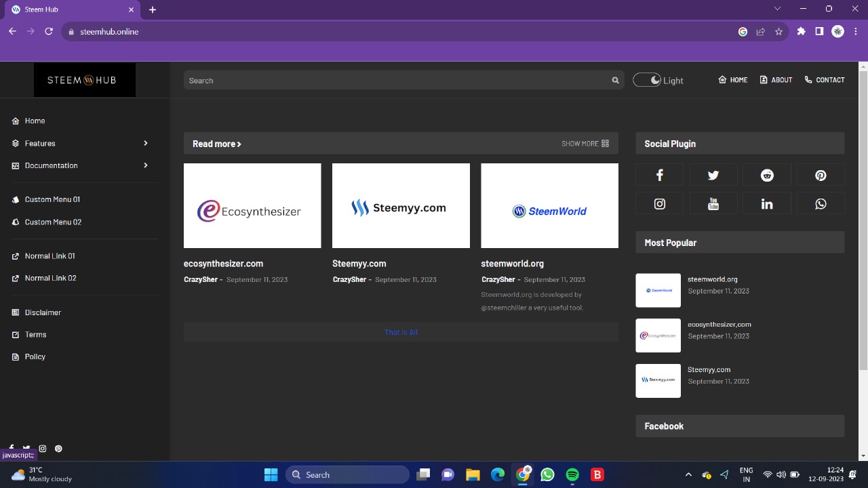868x488 pixels.
Task: Open the Steemyy.com post thumbnail
Action: pos(401,205)
